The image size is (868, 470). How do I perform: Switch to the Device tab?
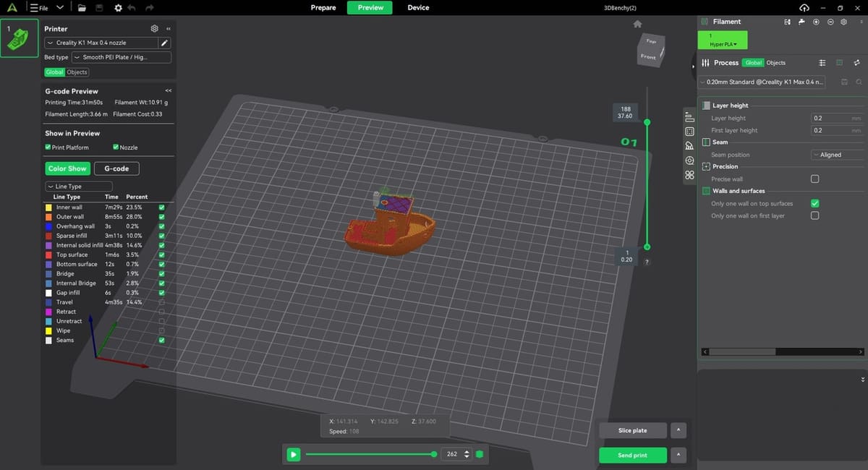[x=418, y=8]
